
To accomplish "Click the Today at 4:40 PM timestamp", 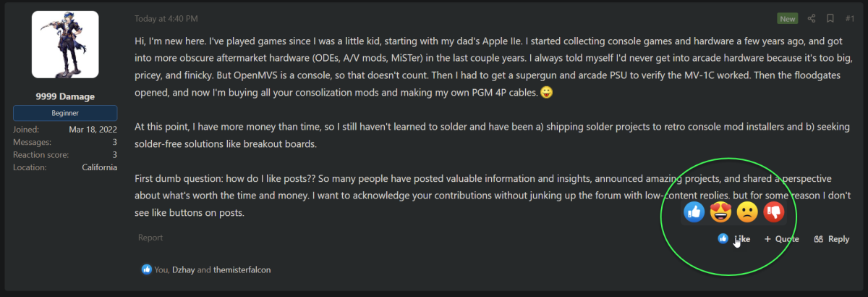I will [x=165, y=18].
